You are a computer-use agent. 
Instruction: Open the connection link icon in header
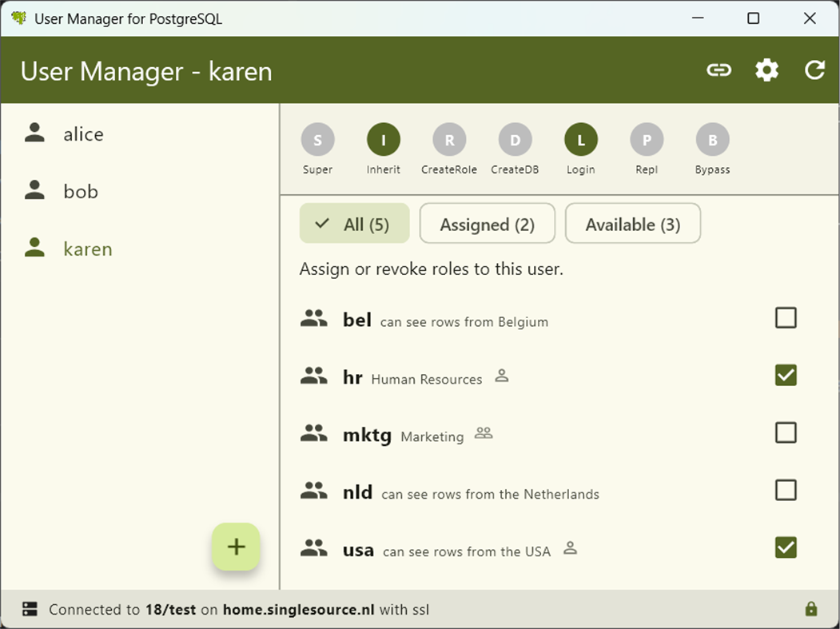pos(719,70)
